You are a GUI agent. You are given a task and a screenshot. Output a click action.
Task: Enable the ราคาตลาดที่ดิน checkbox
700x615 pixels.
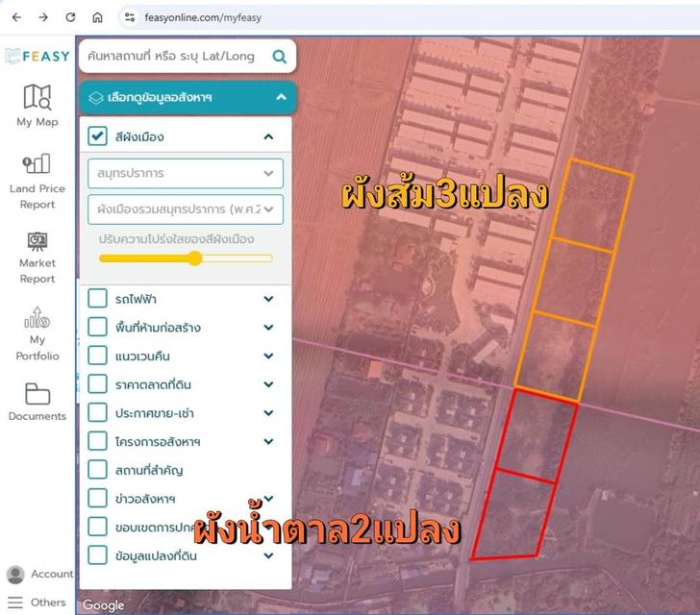tap(97, 383)
